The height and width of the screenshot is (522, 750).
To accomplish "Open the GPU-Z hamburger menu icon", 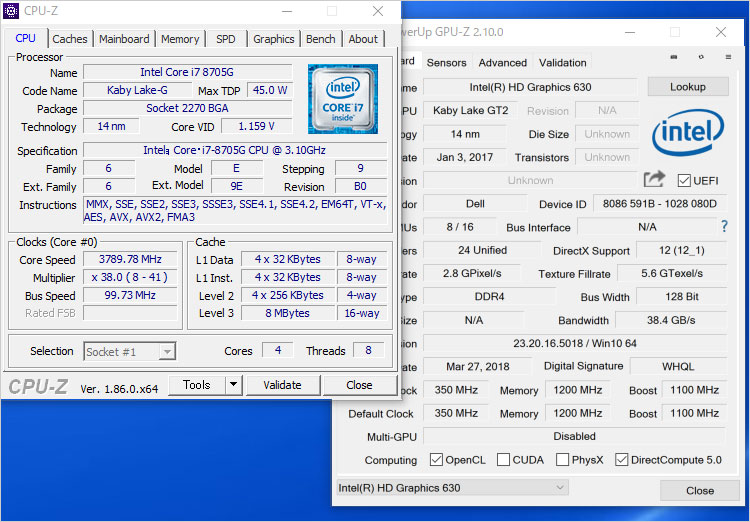I will [x=728, y=57].
